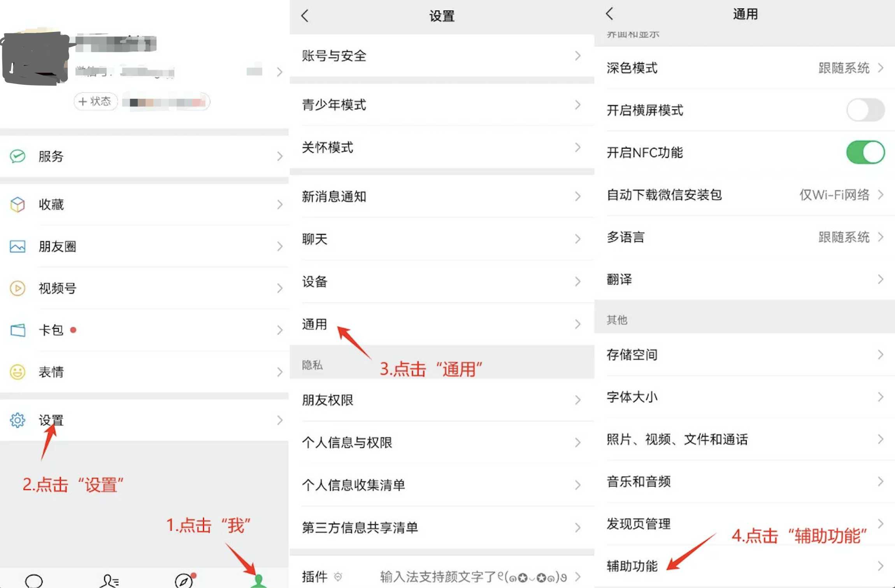This screenshot has width=895, height=588.
Task: Open 通用 in settings
Action: [442, 324]
